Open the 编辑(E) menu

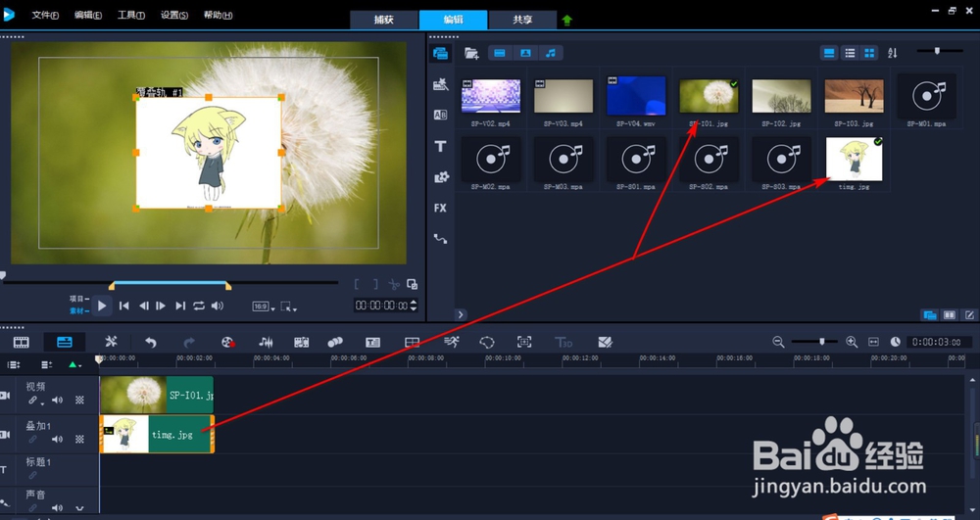pyautogui.click(x=88, y=15)
